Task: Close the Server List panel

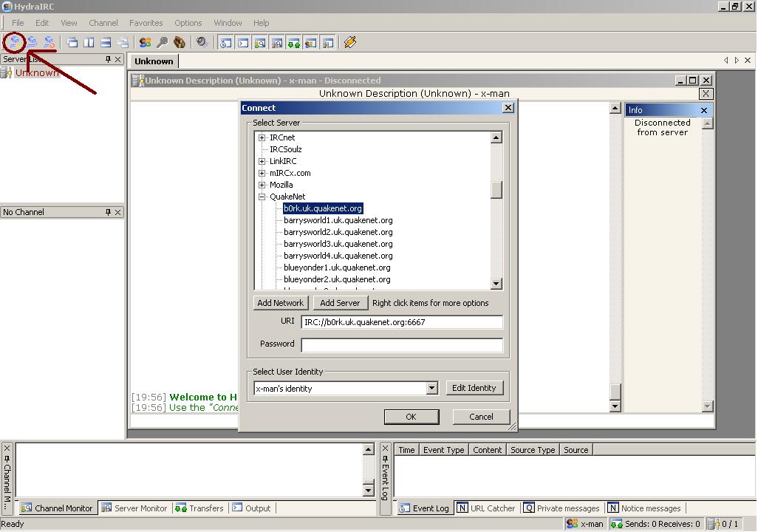Action: (118, 59)
